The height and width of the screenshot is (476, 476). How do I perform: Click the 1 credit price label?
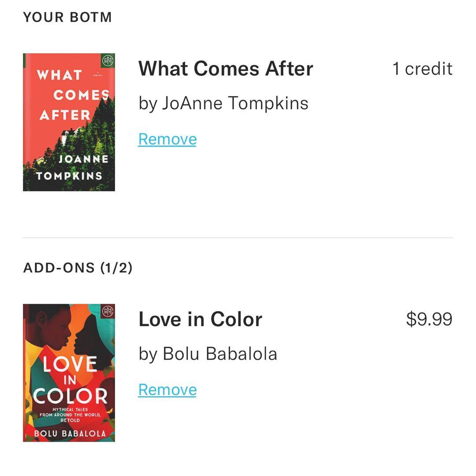click(x=422, y=69)
